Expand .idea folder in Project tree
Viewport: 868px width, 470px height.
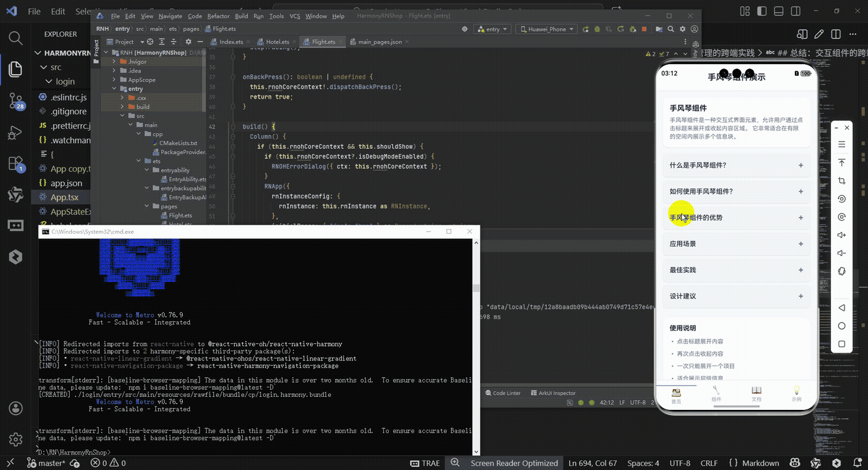tap(114, 70)
